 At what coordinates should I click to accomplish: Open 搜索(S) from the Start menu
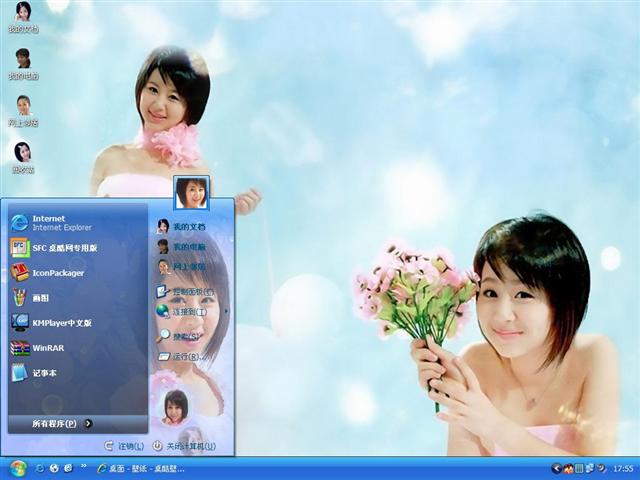pos(186,336)
